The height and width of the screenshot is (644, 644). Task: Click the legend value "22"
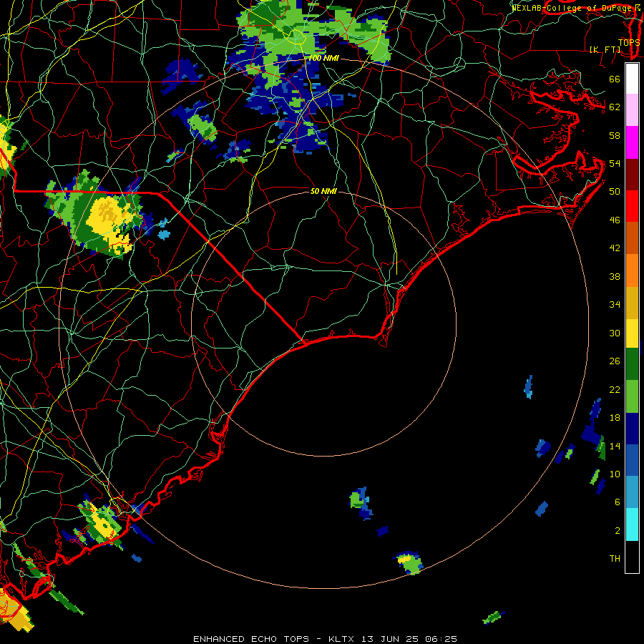[615, 389]
